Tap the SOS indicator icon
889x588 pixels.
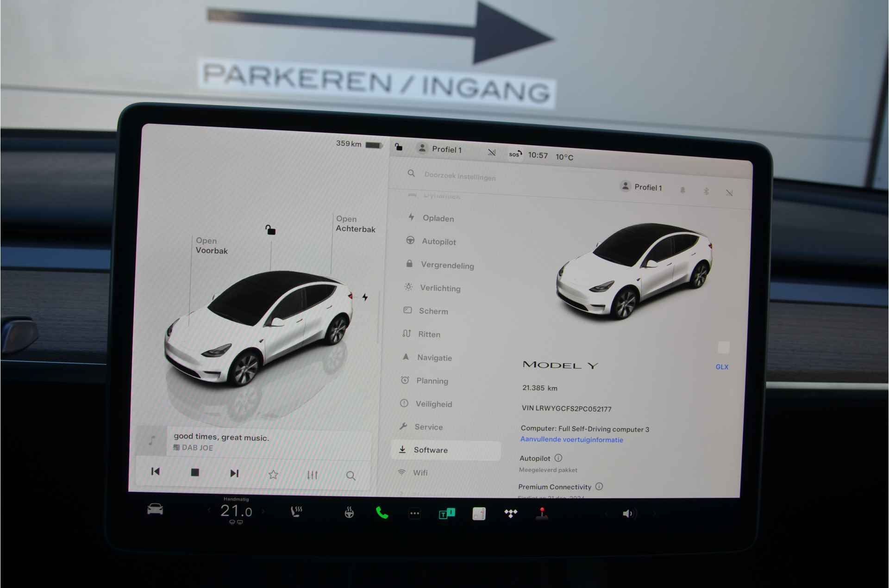point(515,154)
